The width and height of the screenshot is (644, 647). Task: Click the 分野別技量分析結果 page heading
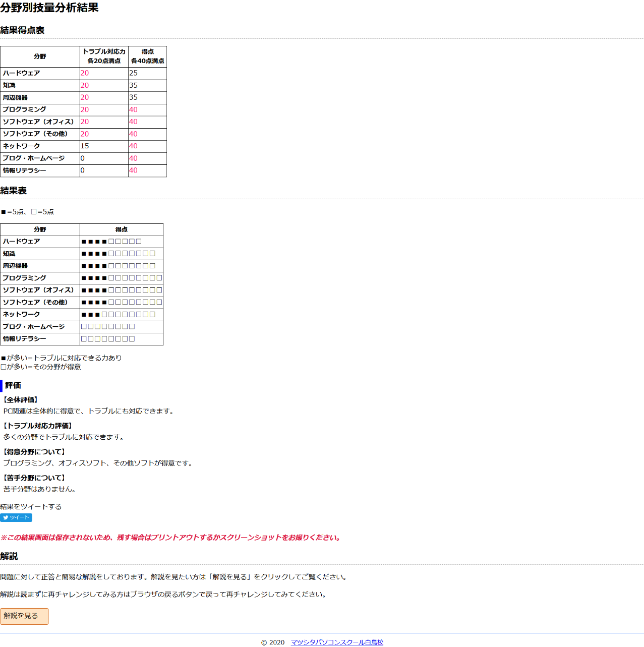coord(49,8)
